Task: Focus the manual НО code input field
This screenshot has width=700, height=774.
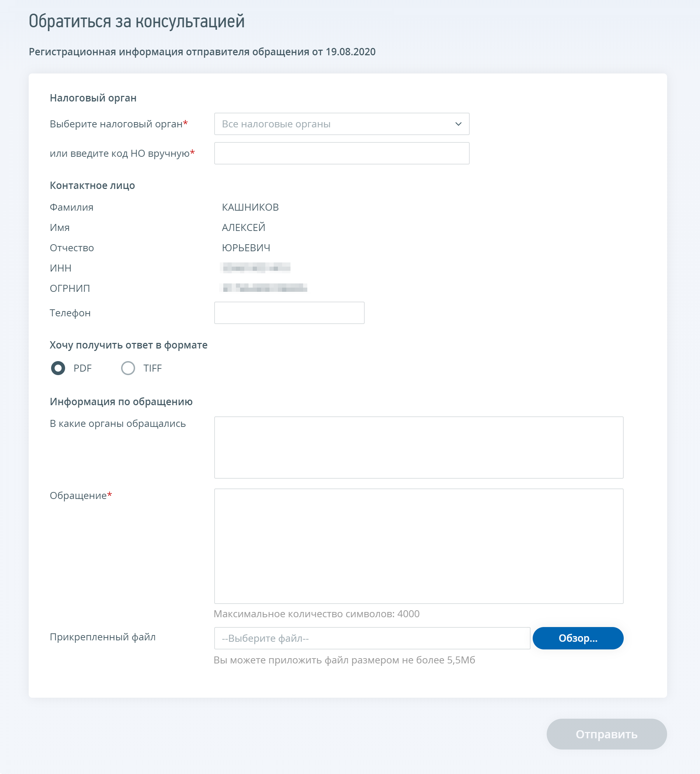Action: (x=342, y=153)
